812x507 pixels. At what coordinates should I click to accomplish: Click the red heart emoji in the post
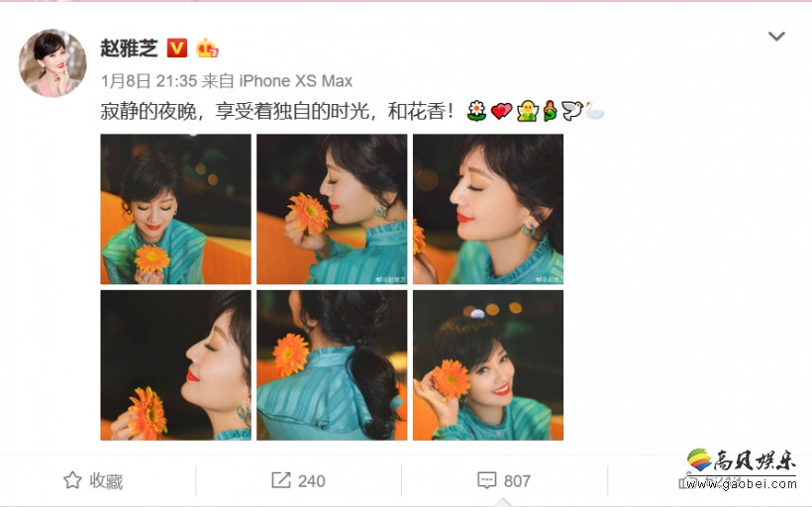(x=501, y=111)
